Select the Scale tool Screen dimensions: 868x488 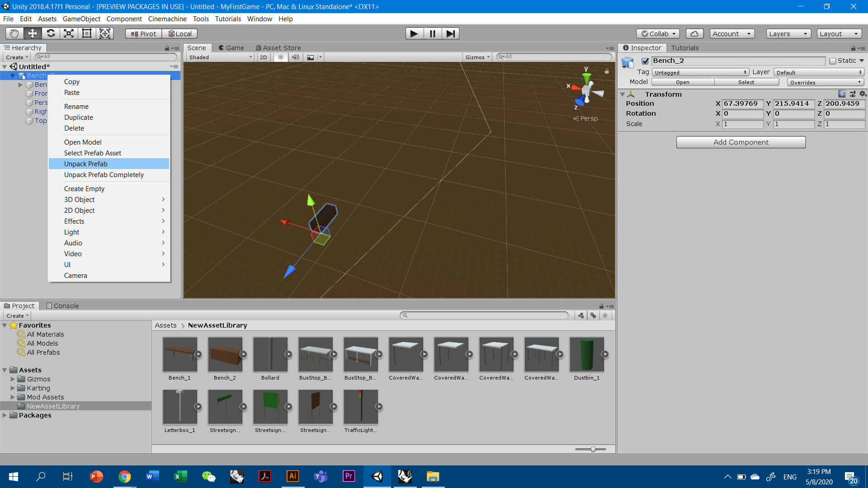pos(69,33)
